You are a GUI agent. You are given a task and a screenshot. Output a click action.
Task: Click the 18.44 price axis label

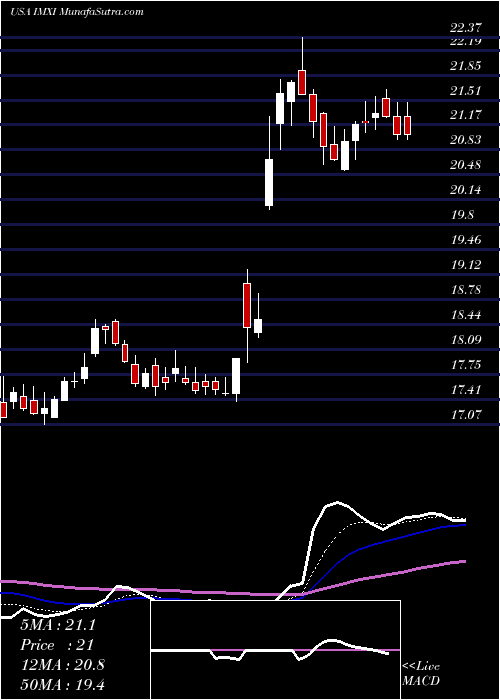466,315
